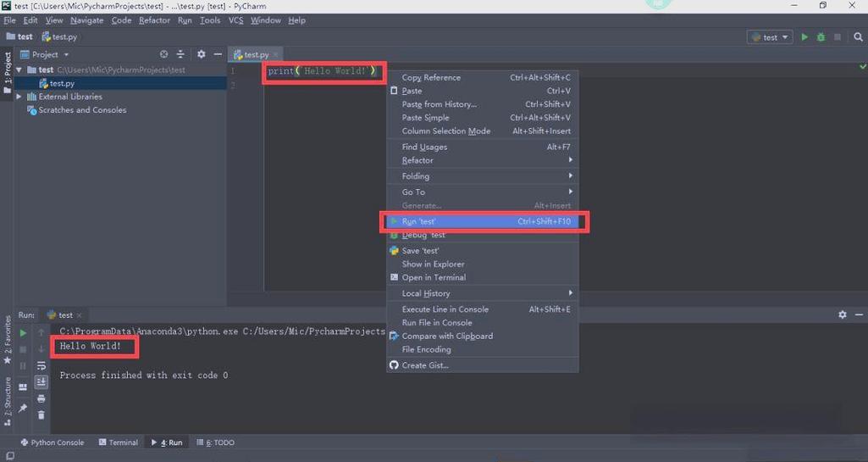Close the test.py editor tab

coord(276,55)
